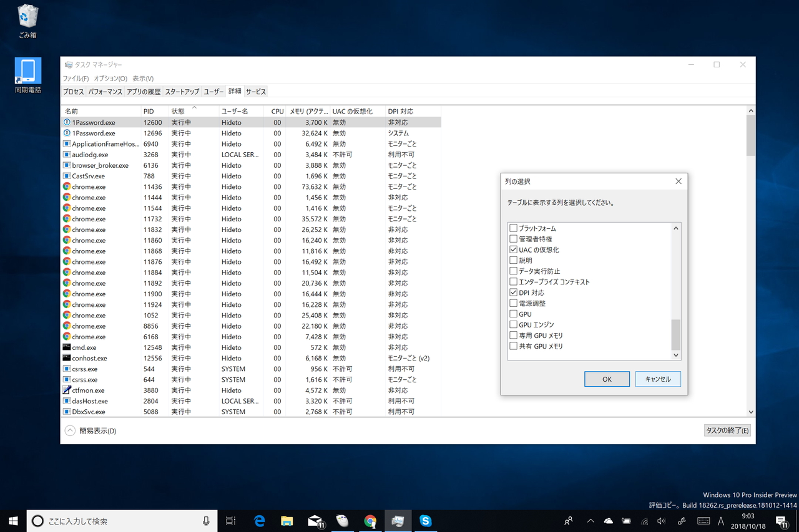The width and height of the screenshot is (799, 532).
Task: Enable the プラットフォーム column checkbox
Action: point(513,228)
